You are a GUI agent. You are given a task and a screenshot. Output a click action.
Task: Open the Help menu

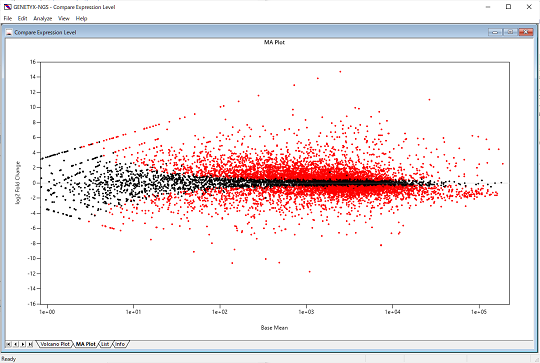point(81,19)
